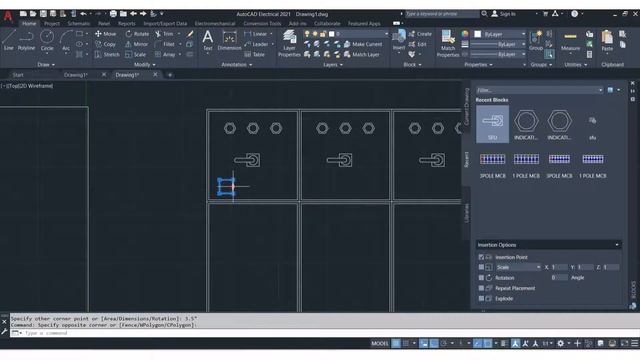Toggle annotation visibility icon in status bar
The image size is (640, 360).
click(x=516, y=343)
